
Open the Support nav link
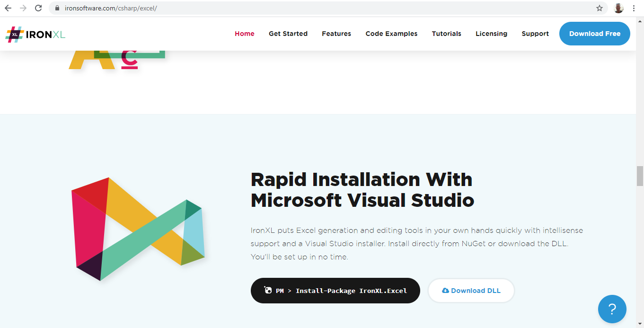pyautogui.click(x=535, y=34)
